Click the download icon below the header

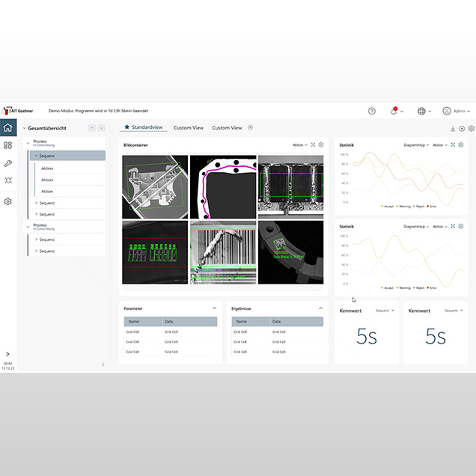pos(453,129)
